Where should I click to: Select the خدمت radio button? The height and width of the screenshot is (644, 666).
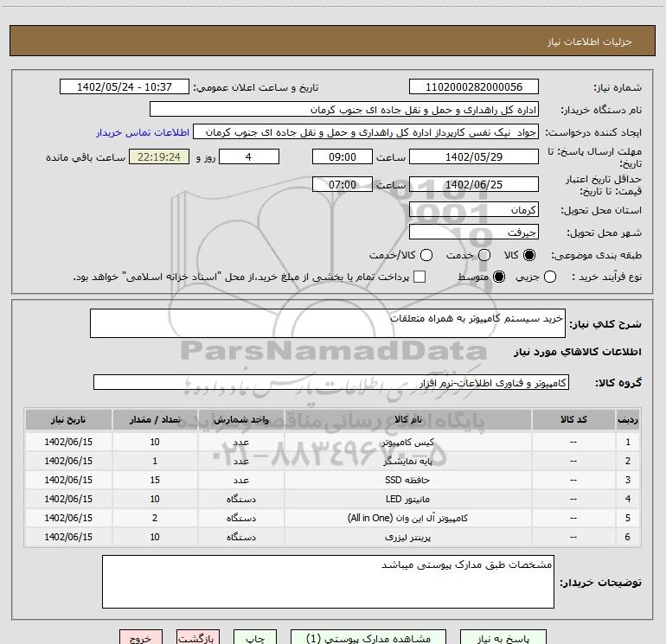point(484,255)
